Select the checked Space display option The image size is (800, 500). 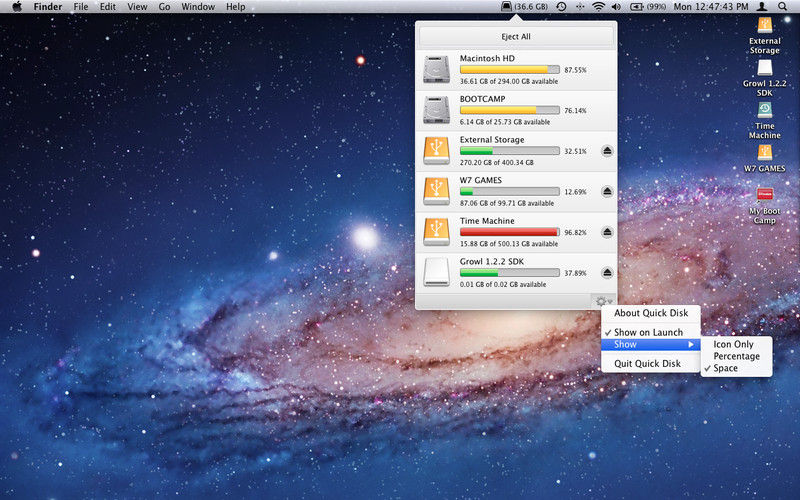[x=736, y=368]
